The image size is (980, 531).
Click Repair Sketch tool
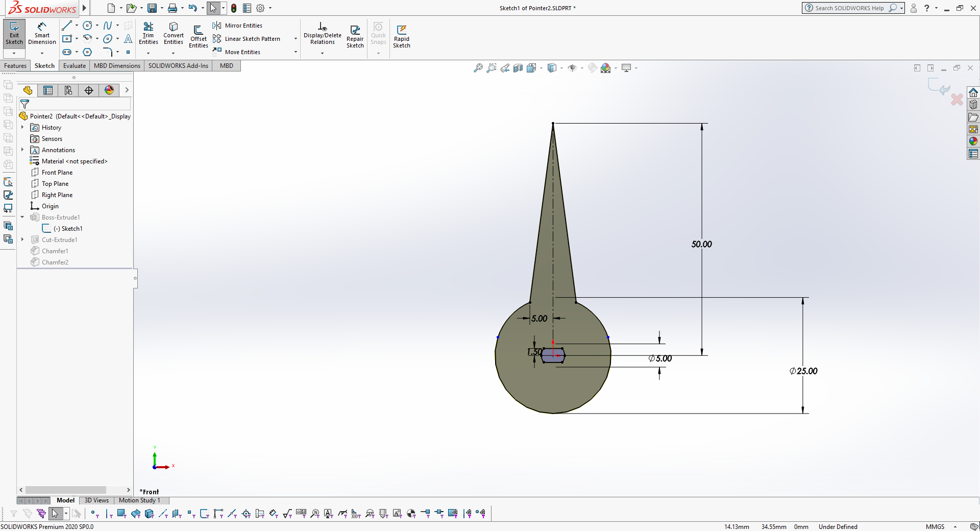(355, 37)
